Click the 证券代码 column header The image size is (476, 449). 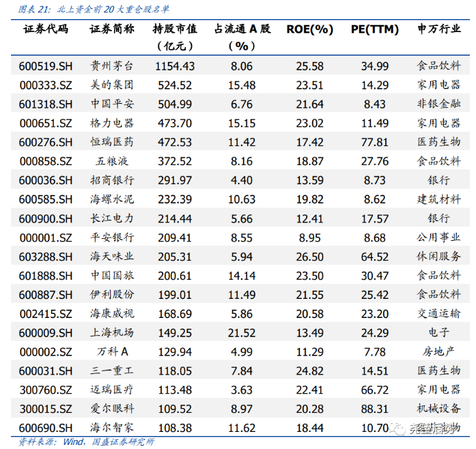point(46,29)
